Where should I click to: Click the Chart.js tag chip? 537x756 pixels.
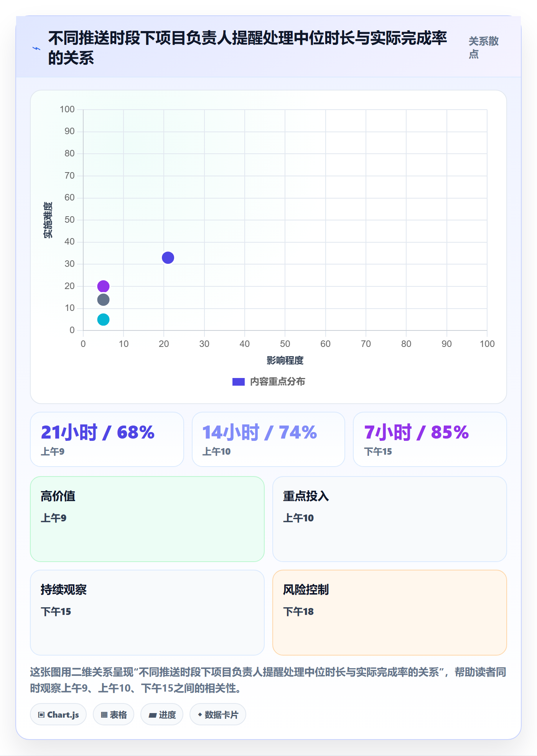(58, 715)
